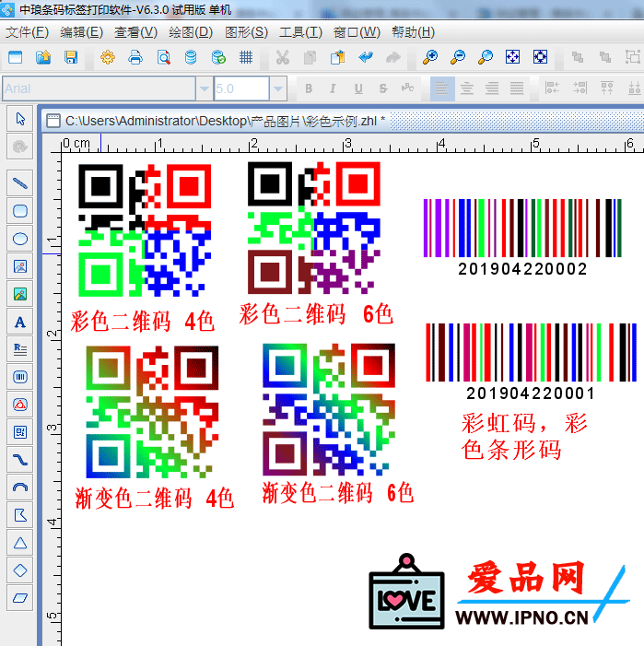644x646 pixels.
Task: Undo last action blue arrow
Action: (x=366, y=57)
